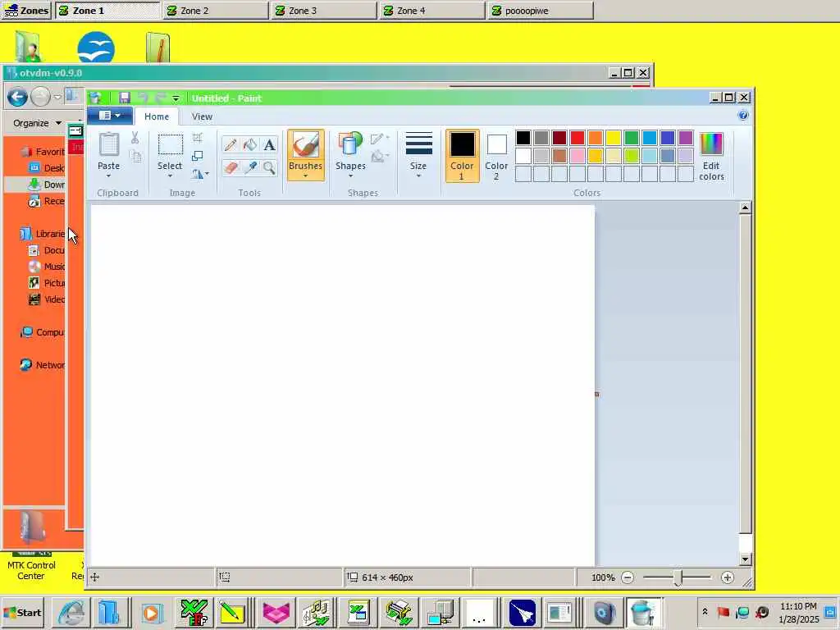Open Libraries in Explorer sidebar
The image size is (840, 630).
pyautogui.click(x=43, y=234)
